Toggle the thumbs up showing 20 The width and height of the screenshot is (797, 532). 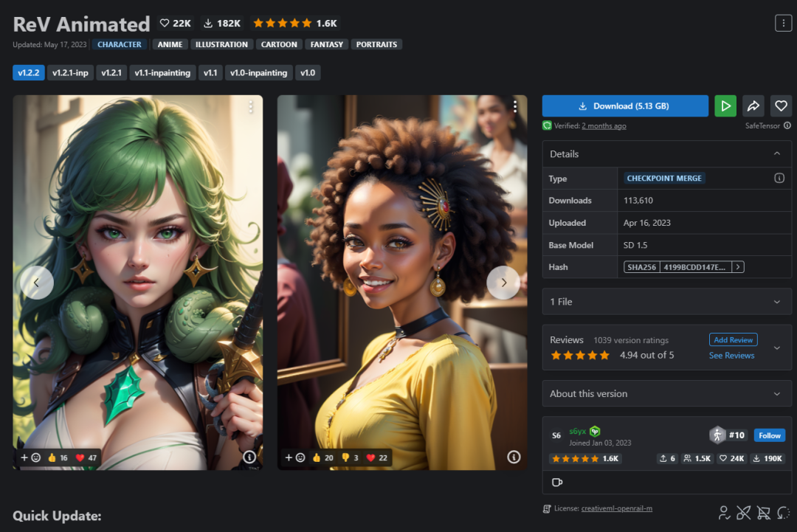click(x=322, y=457)
